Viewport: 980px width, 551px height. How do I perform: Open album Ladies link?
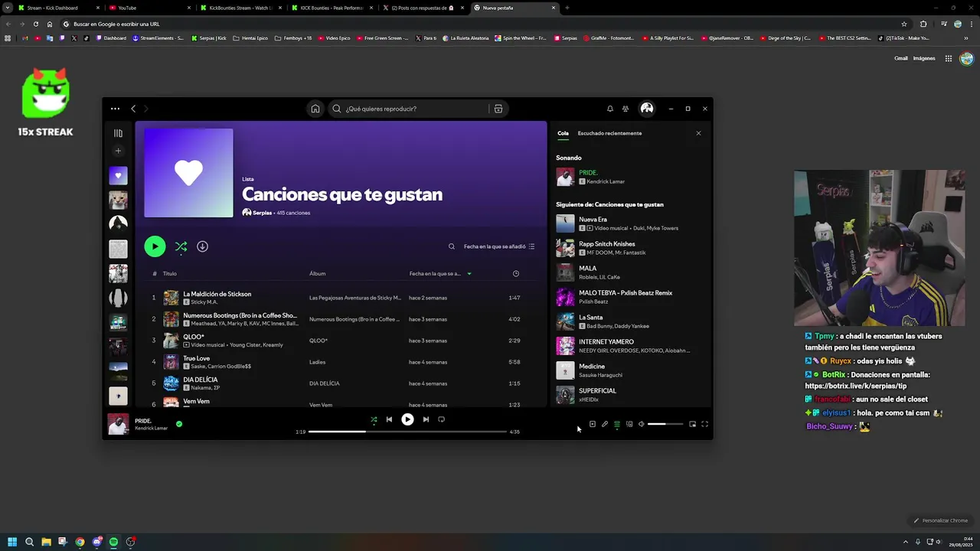(x=317, y=362)
